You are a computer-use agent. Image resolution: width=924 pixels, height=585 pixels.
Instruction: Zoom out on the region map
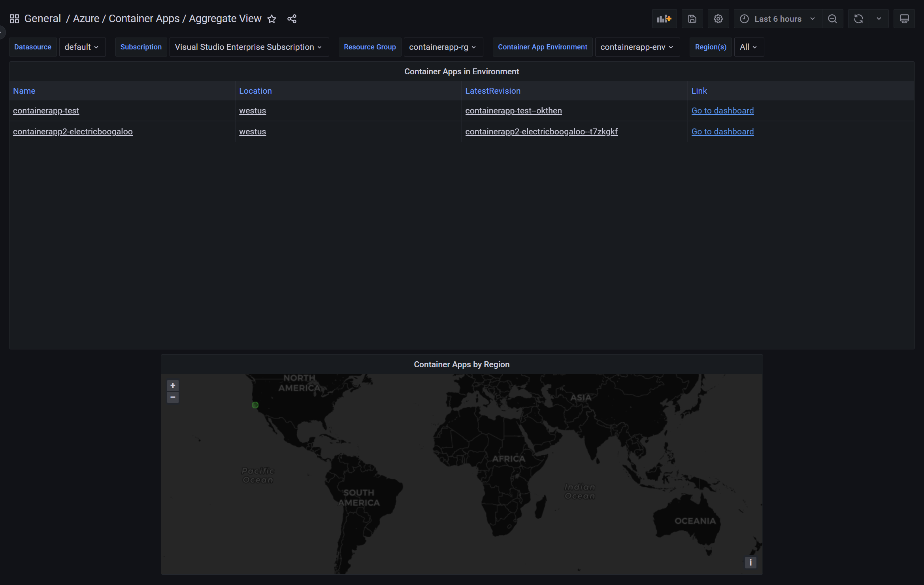173,397
